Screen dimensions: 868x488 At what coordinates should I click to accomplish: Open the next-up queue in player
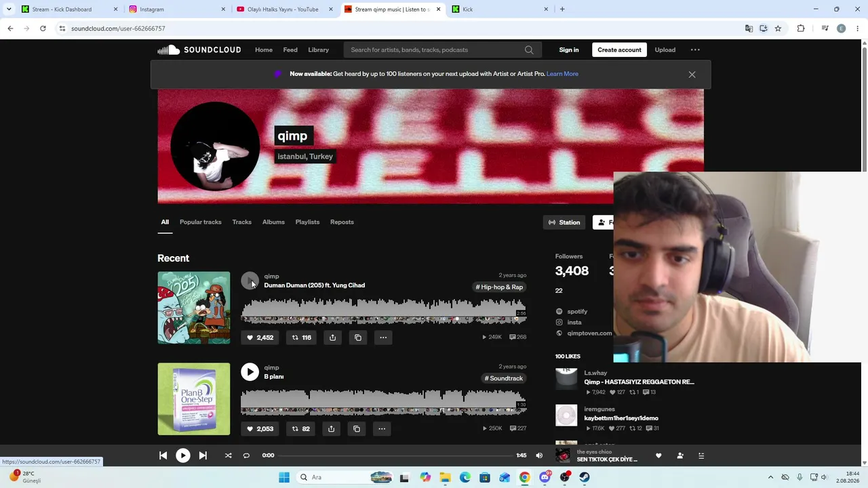(701, 455)
